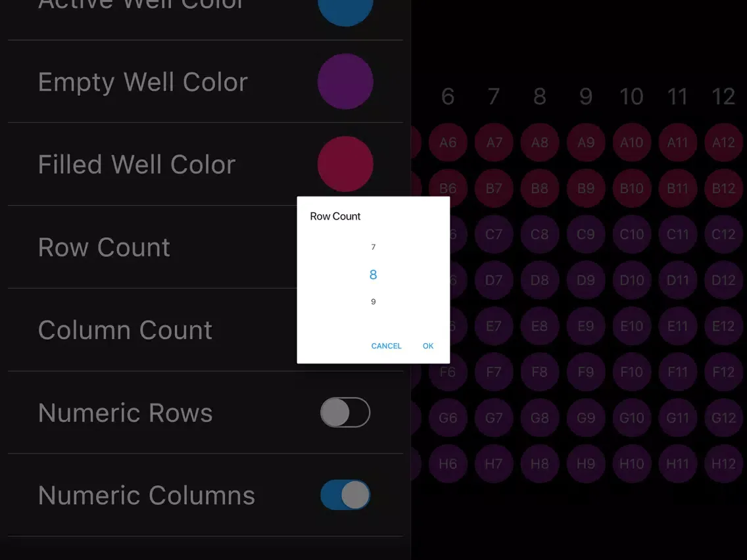Choose well H6 in the bottom row

tap(448, 463)
